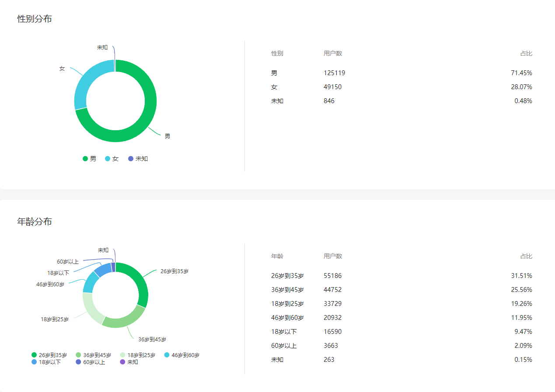The image size is (555, 392).
Task: Select the 19.26% value
Action: [x=521, y=304]
